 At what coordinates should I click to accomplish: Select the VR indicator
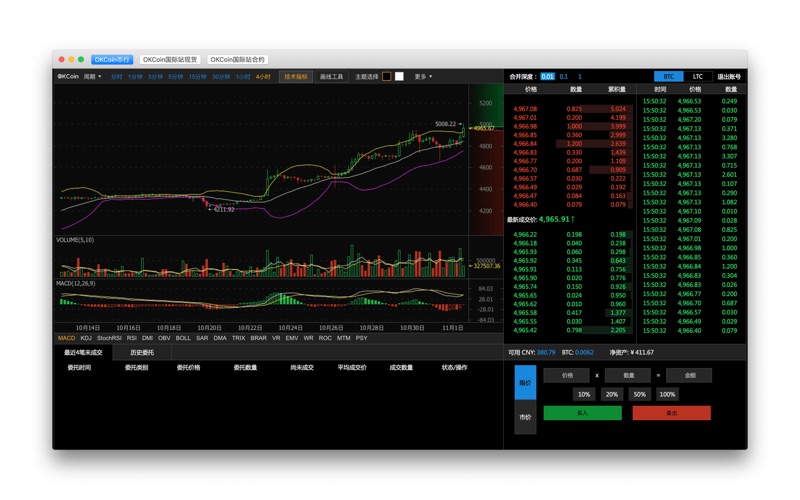[276, 338]
